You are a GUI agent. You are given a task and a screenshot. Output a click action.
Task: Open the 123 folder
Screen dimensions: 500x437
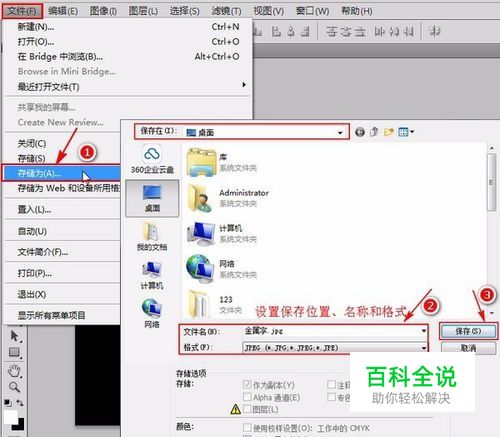tap(214, 304)
